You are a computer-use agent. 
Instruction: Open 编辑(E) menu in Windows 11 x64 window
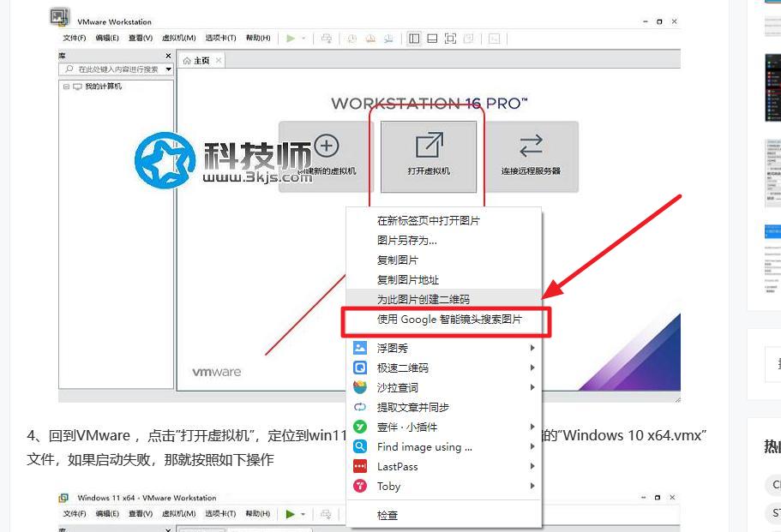point(107,514)
